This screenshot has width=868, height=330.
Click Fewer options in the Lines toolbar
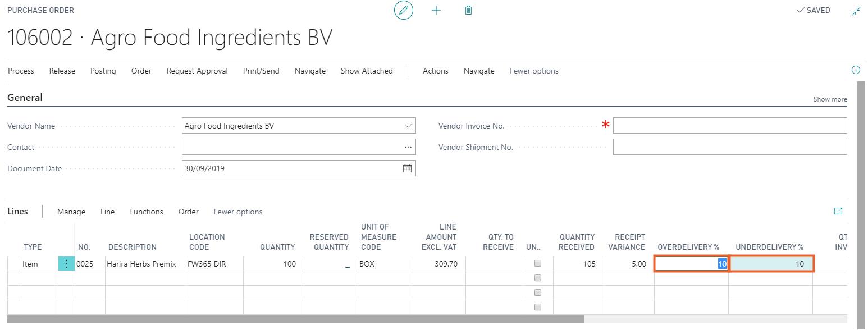[238, 212]
